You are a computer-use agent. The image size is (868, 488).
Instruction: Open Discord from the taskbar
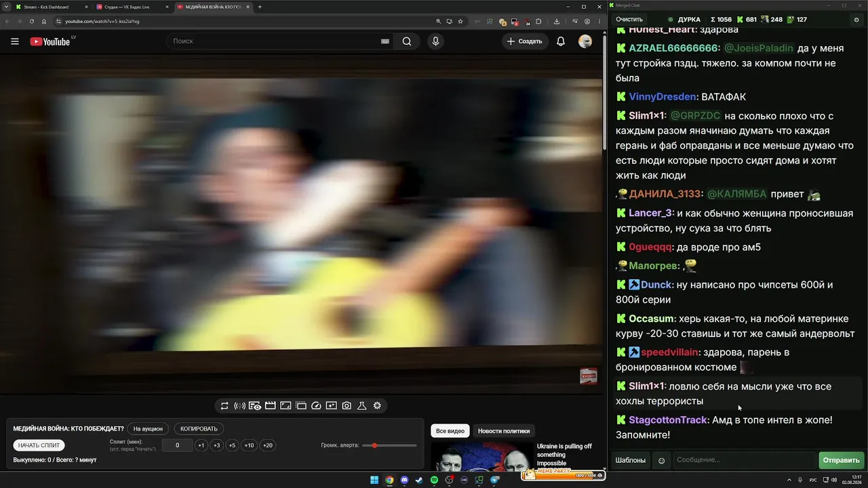[x=404, y=480]
